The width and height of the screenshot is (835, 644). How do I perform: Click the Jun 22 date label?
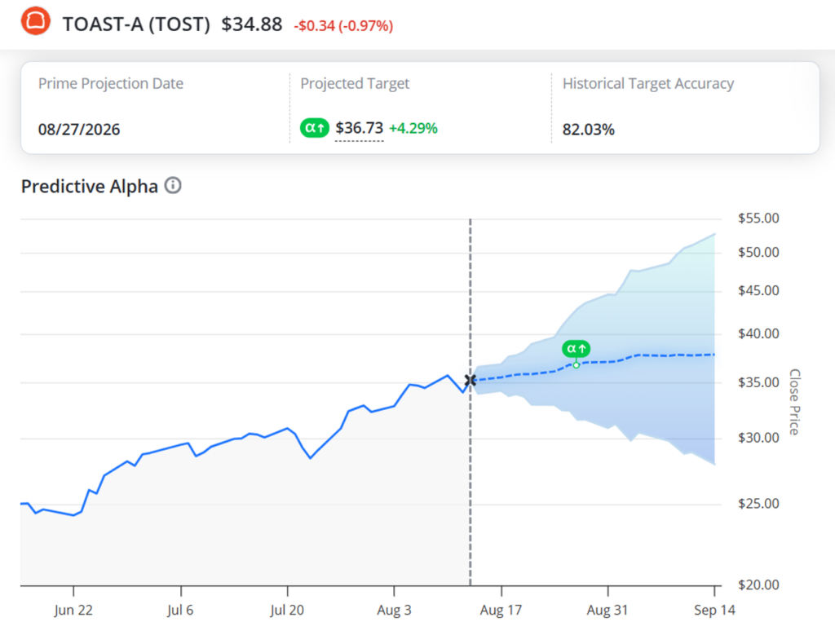[x=73, y=610]
